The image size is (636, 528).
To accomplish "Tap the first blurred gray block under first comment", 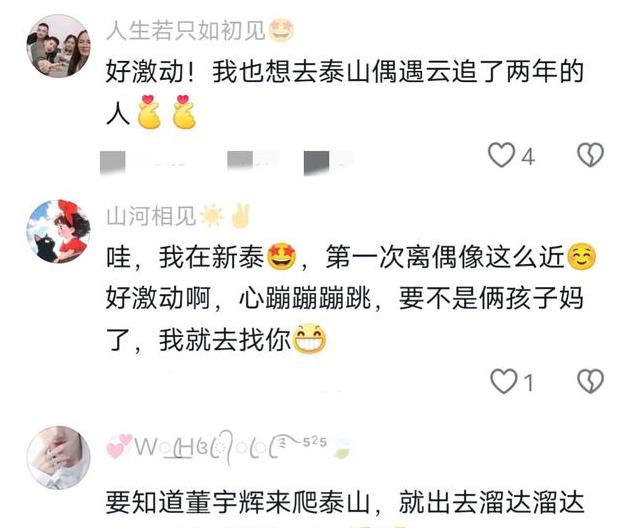I will point(113,162).
